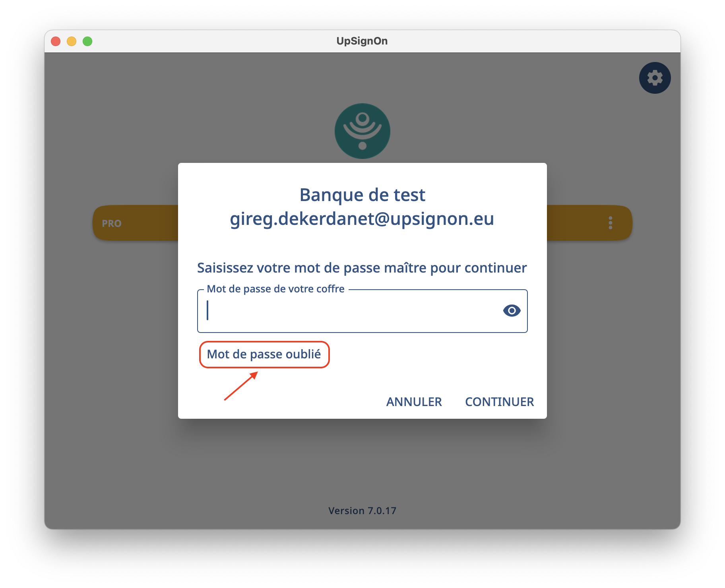725x588 pixels.
Task: Close the UpSignOn window
Action: tap(56, 41)
